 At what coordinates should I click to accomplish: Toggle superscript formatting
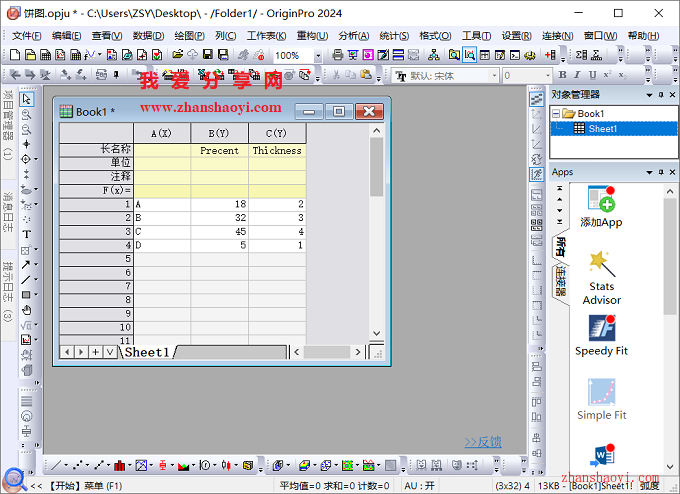607,75
